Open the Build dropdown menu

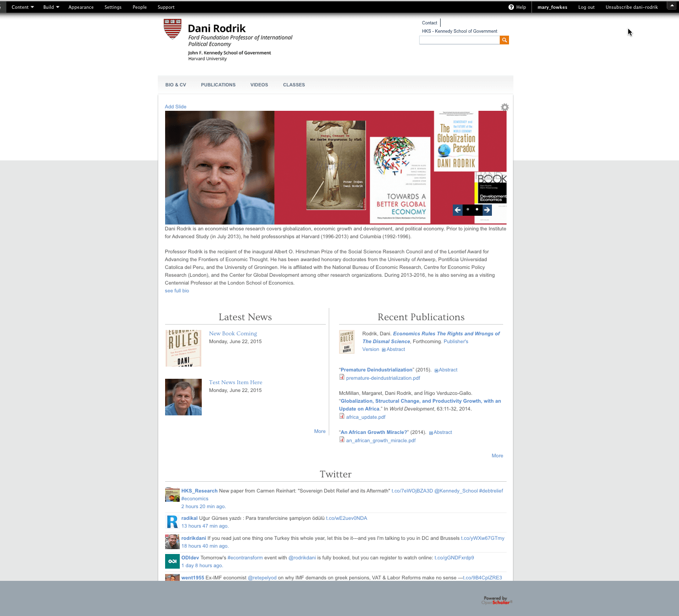coord(51,7)
